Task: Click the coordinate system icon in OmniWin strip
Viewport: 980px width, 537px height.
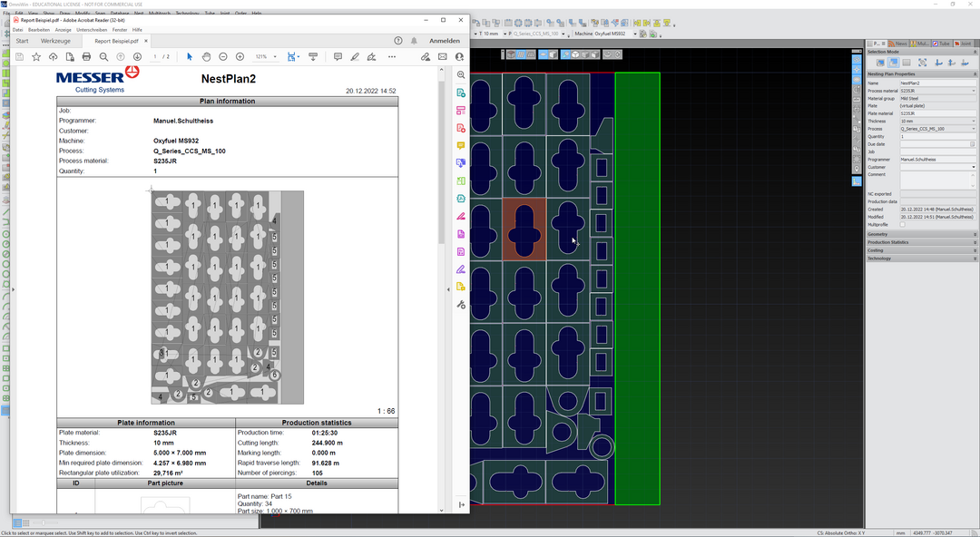Action: [x=857, y=181]
